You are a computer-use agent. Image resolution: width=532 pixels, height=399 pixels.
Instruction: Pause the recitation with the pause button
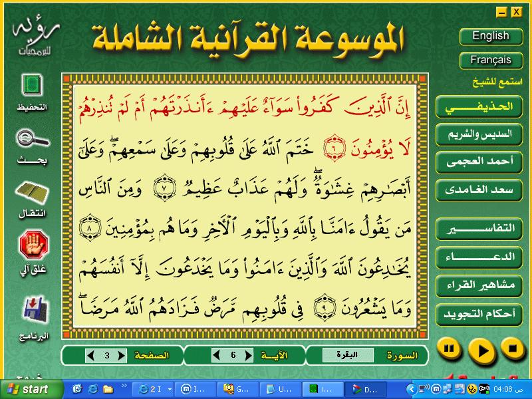449,349
